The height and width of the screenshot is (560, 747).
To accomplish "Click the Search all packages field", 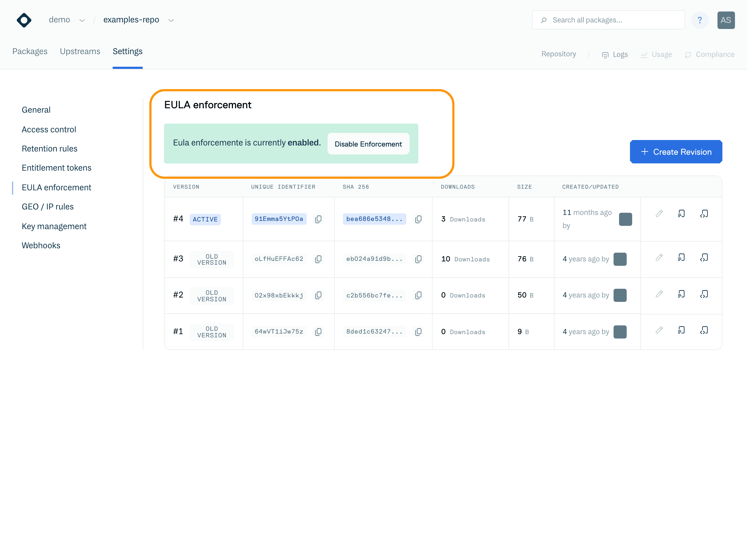I will point(608,20).
